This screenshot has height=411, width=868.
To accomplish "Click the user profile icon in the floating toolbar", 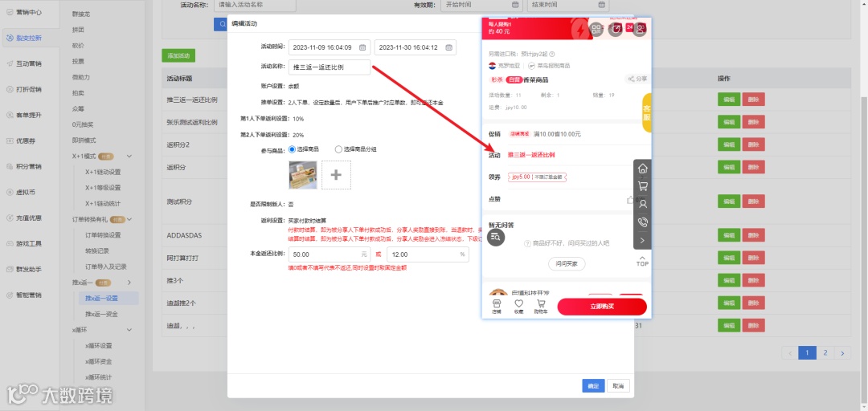I will coord(643,204).
